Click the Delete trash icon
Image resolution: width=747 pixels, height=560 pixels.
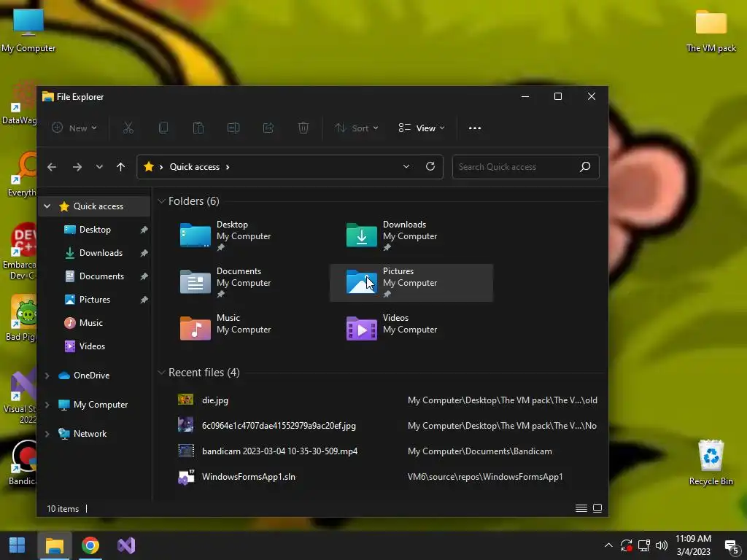(x=303, y=128)
